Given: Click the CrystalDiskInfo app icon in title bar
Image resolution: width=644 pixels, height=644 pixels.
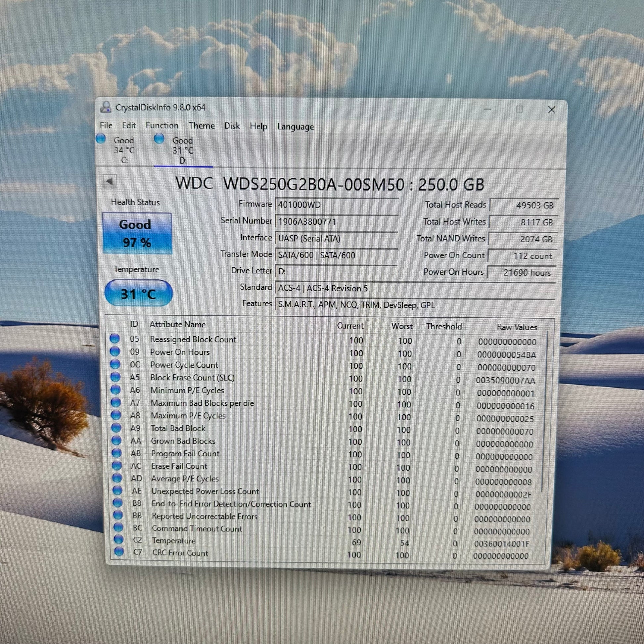Looking at the screenshot, I should click(106, 107).
